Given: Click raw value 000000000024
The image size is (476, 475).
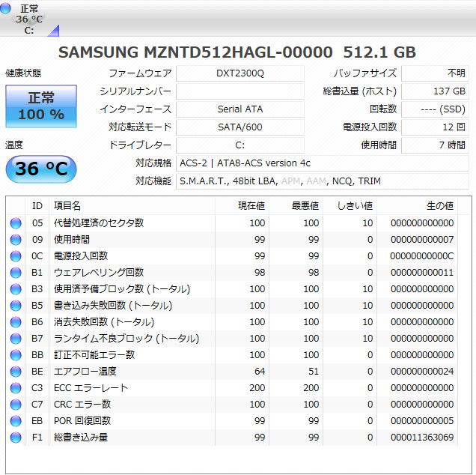Looking at the screenshot, I should pos(422,372).
